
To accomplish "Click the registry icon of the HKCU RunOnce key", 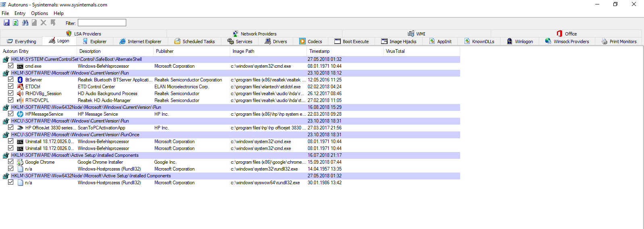I will coord(6,135).
